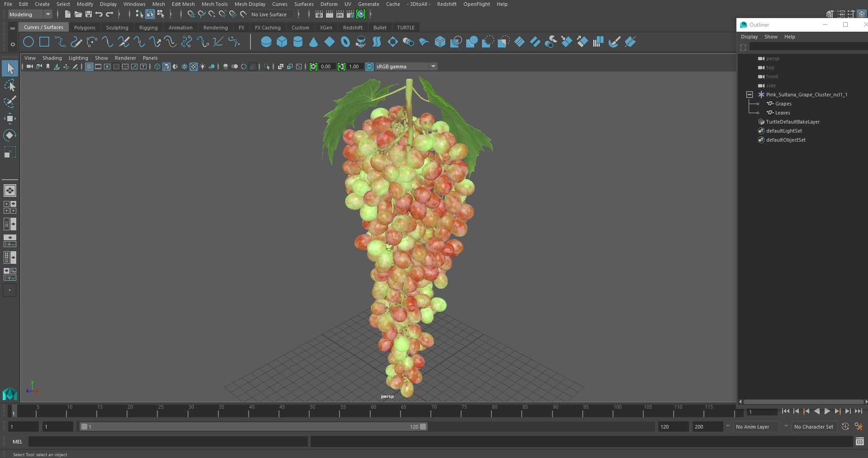Viewport: 868px width, 458px height.
Task: Toggle use all lights in viewport
Action: 203,67
